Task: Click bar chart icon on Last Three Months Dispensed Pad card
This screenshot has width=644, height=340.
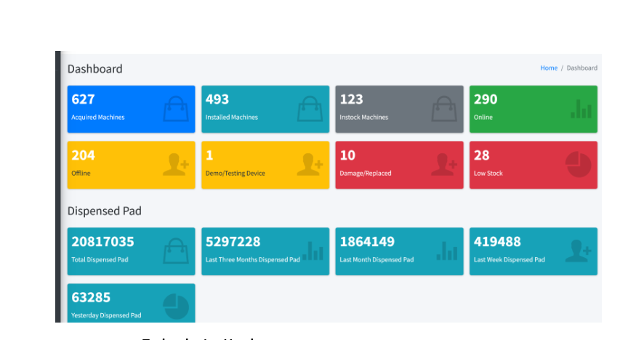Action: [x=313, y=251]
